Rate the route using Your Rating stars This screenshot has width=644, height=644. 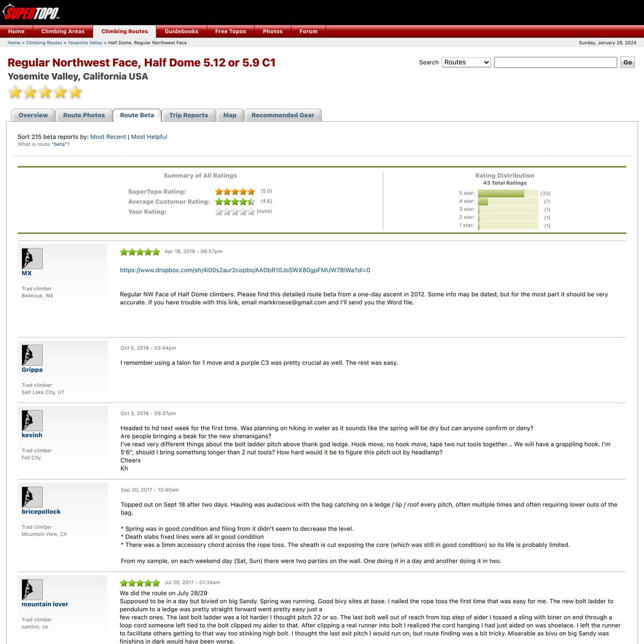(235, 212)
